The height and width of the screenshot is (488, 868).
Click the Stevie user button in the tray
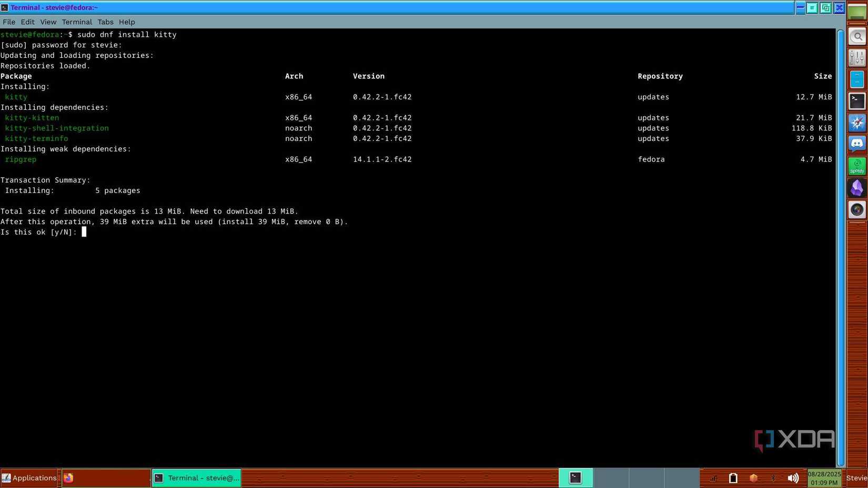[856, 477]
